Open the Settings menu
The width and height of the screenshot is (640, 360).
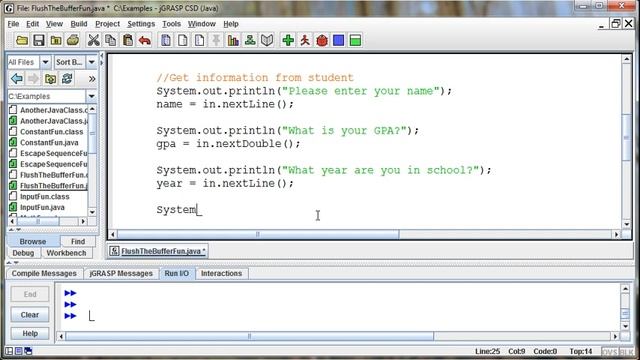click(141, 24)
